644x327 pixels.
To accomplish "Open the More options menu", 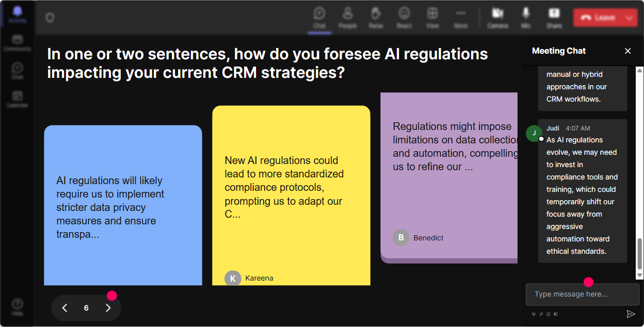I will 461,18.
